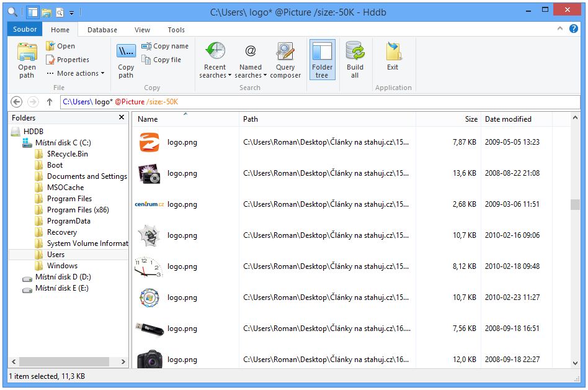Switch to the View tab
The height and width of the screenshot is (390, 588).
(x=142, y=30)
